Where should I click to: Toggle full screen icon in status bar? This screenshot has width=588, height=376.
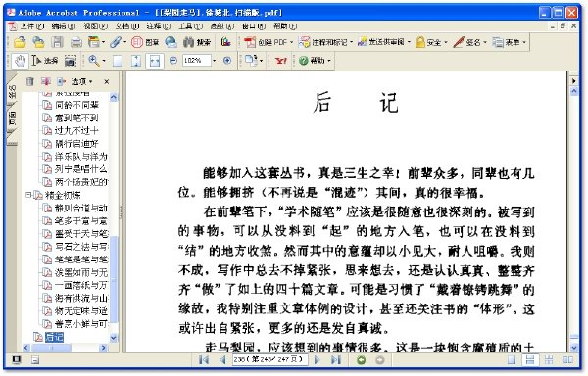[16, 360]
